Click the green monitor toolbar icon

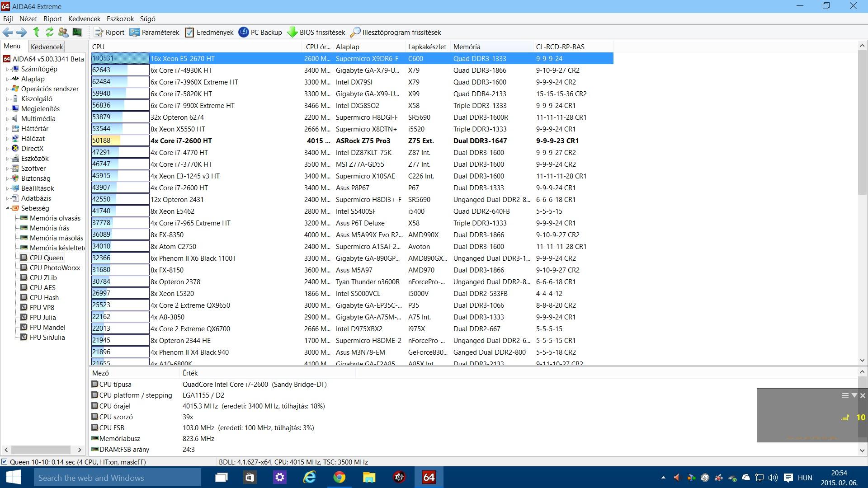[x=77, y=32]
